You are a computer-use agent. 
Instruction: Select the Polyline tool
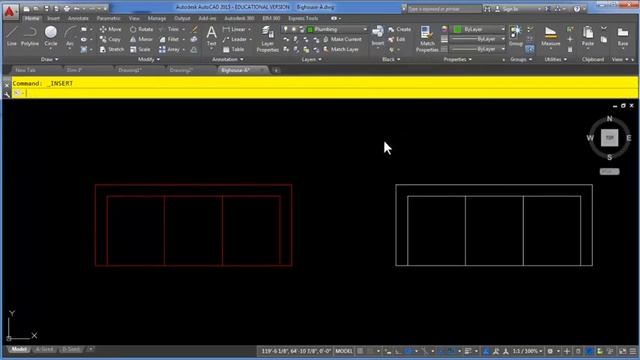[30, 36]
